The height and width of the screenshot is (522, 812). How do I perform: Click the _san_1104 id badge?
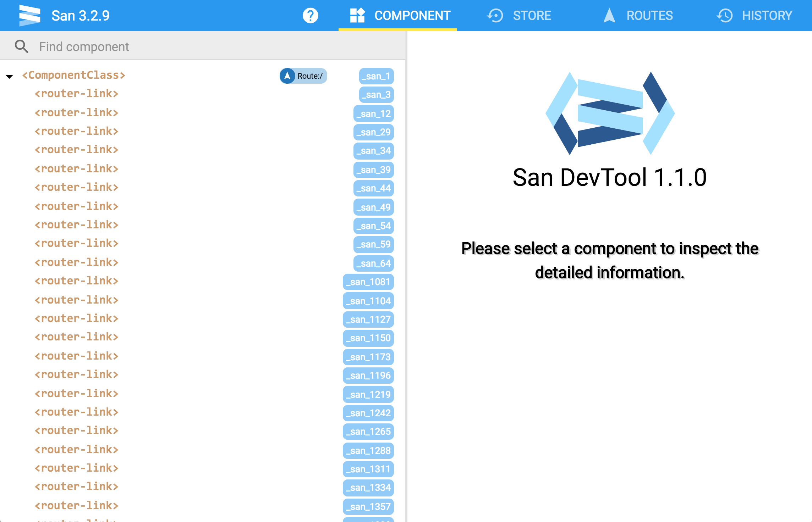[x=368, y=301]
